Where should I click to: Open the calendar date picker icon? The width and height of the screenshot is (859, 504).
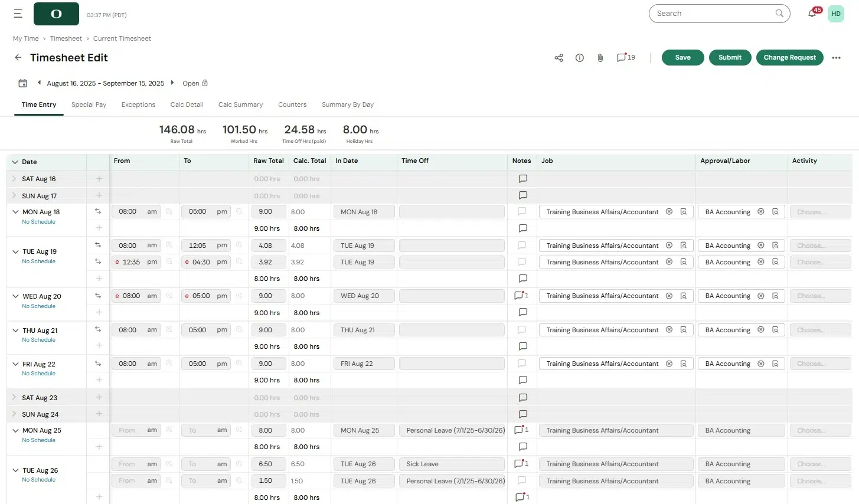tap(22, 83)
